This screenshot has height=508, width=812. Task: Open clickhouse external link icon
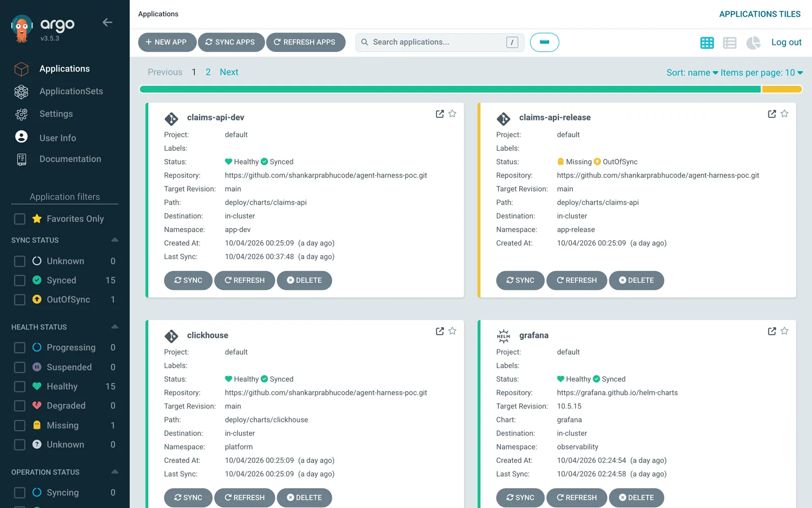pyautogui.click(x=440, y=331)
